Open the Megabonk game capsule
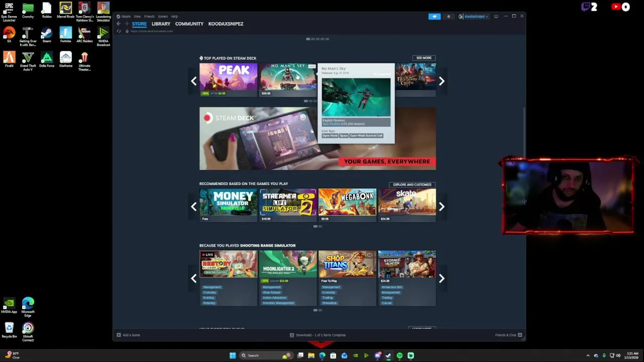Image resolution: width=644 pixels, height=362 pixels. tap(347, 205)
